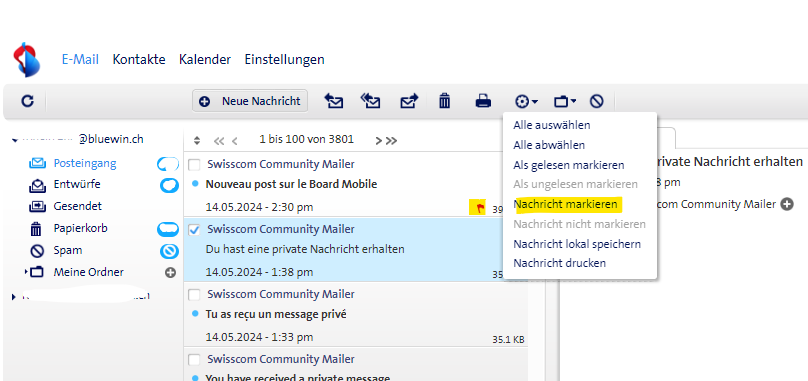Open the message You have received a private message
The image size is (808, 381).
297,377
